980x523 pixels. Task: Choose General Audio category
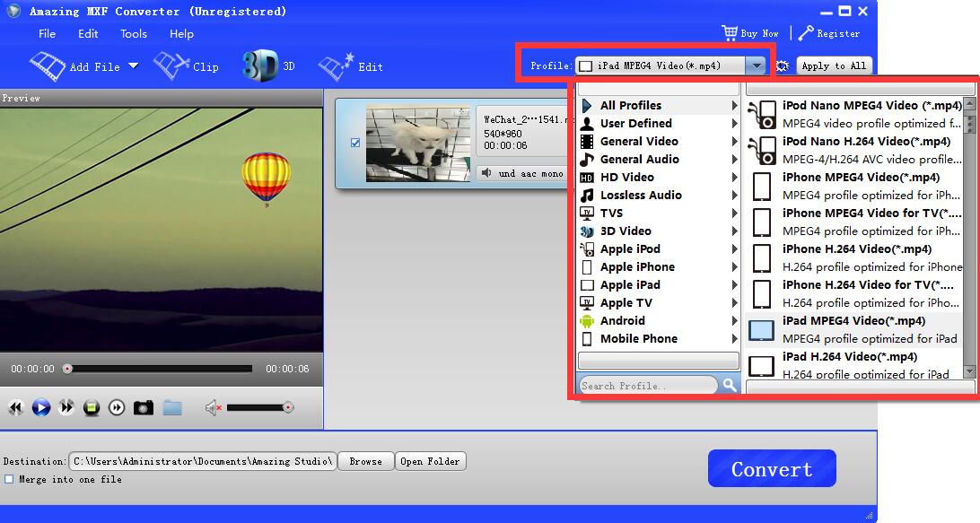[x=660, y=160]
